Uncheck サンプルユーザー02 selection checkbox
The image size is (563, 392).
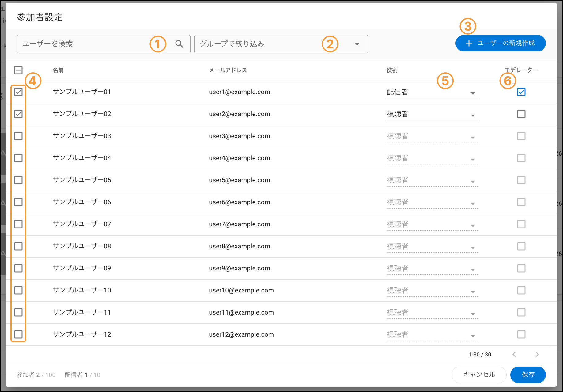tap(18, 114)
